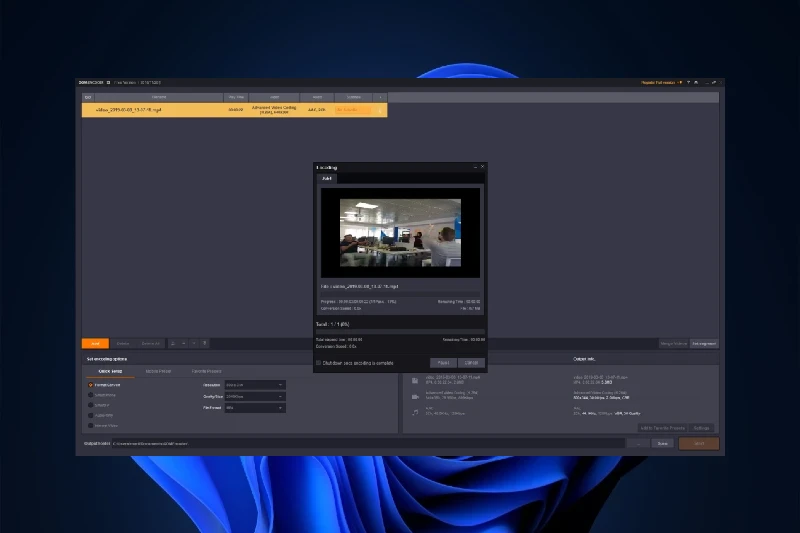
Task: Click Pause in the Encoding dialog
Action: coord(443,363)
